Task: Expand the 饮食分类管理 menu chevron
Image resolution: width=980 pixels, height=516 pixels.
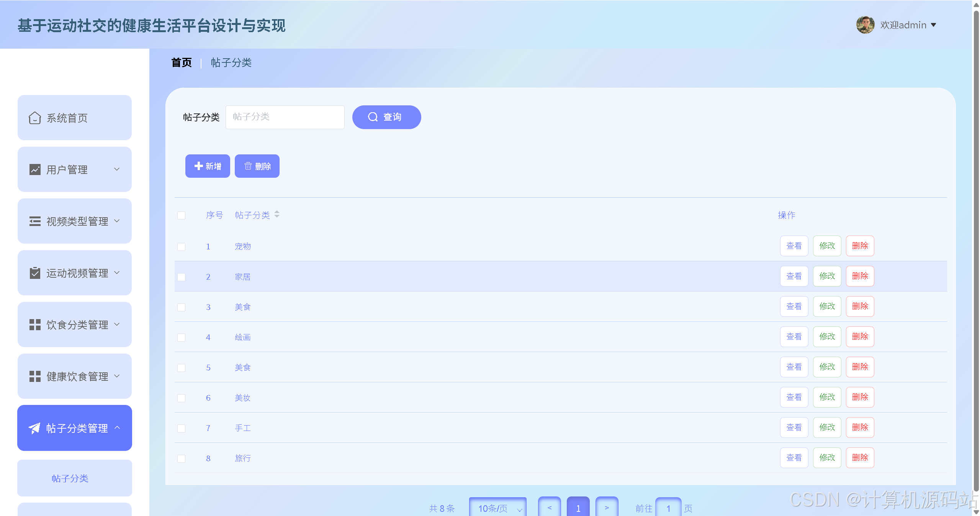Action: point(117,324)
